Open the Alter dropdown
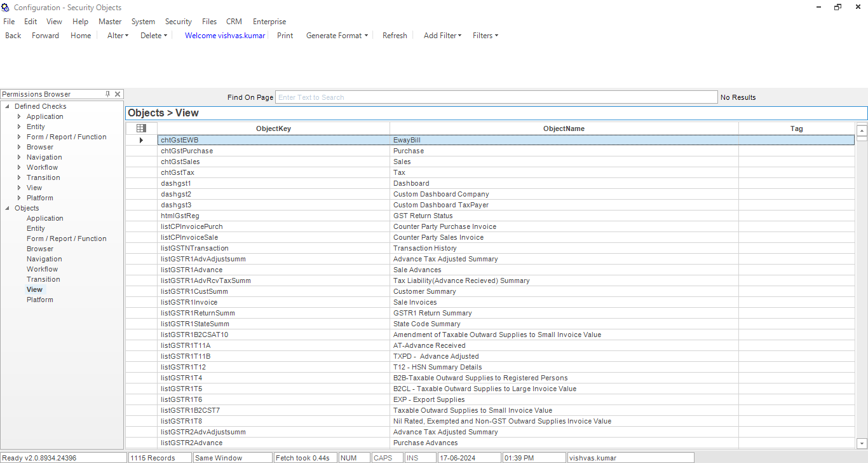 coord(118,36)
